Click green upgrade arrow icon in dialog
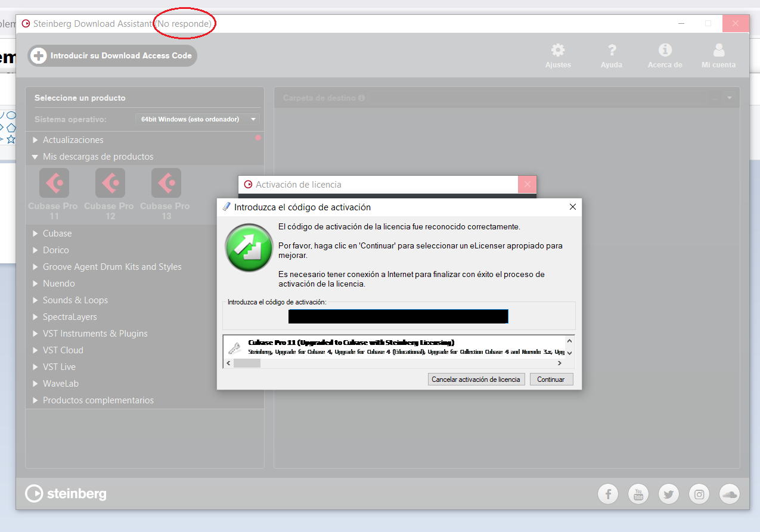 [x=249, y=248]
